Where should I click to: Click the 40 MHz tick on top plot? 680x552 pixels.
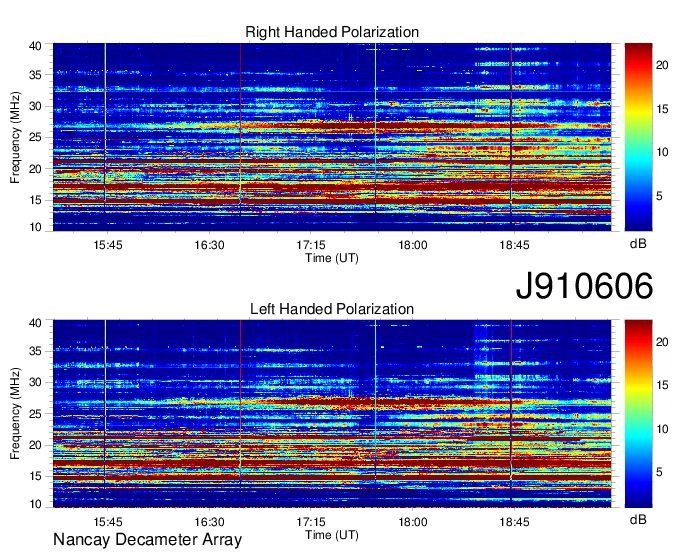[x=36, y=46]
